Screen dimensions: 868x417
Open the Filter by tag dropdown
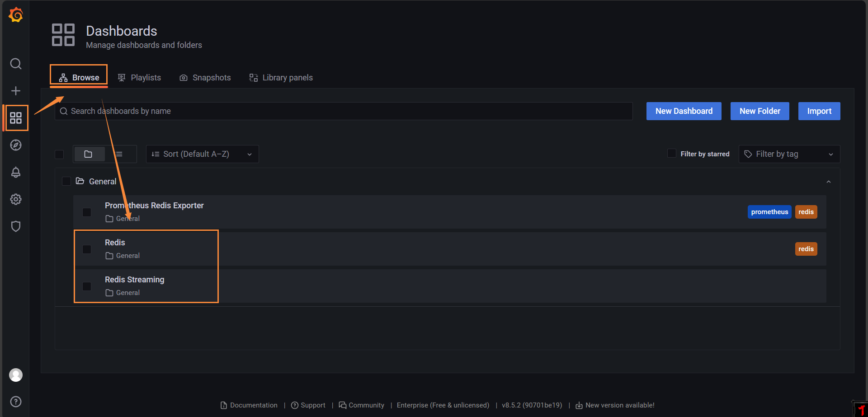click(x=789, y=154)
